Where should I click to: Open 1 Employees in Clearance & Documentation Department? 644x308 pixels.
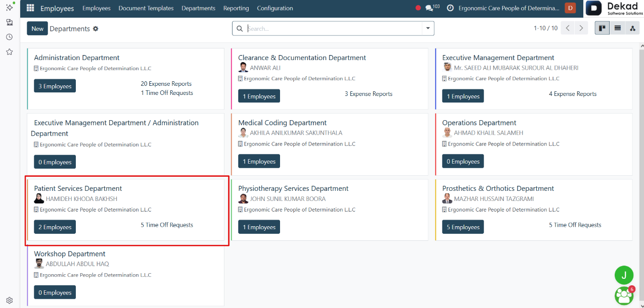tap(259, 96)
